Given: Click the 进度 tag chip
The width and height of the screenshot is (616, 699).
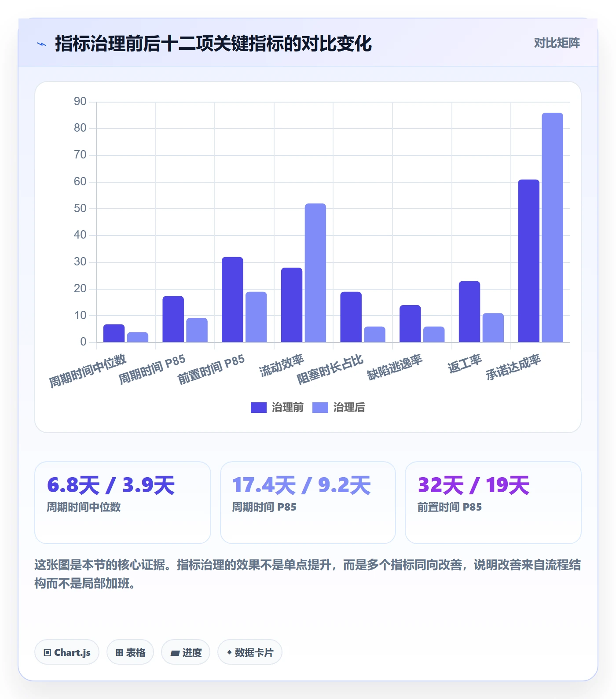Looking at the screenshot, I should pos(186,652).
